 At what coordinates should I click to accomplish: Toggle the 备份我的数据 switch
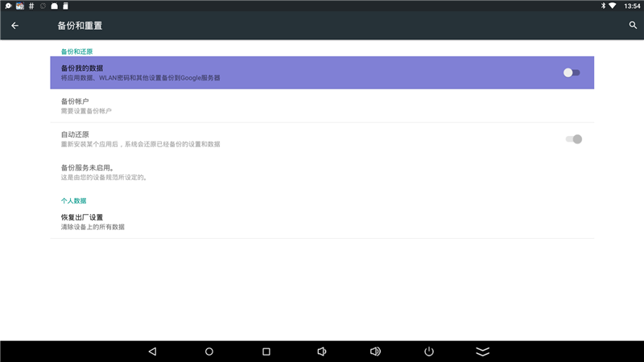coord(572,72)
